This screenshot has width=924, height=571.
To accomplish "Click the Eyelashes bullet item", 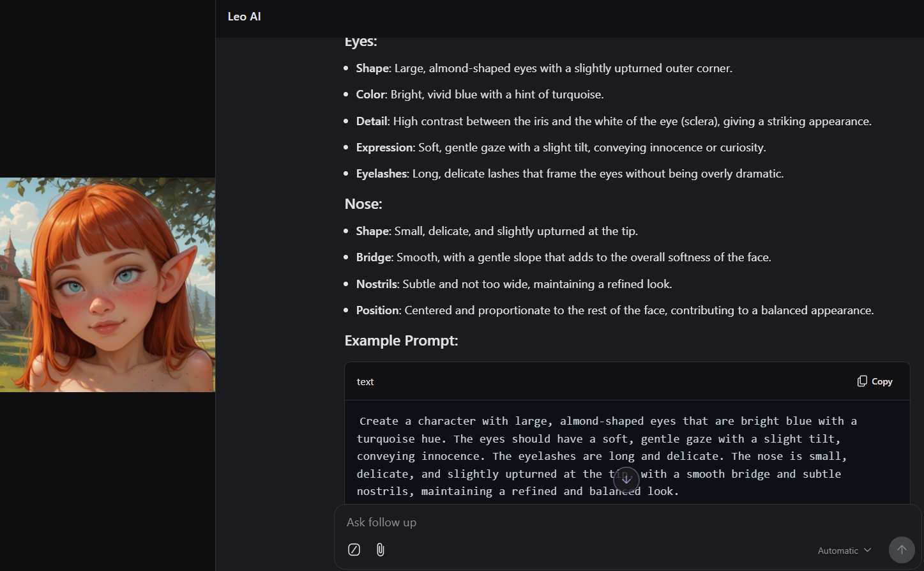I will (x=570, y=174).
